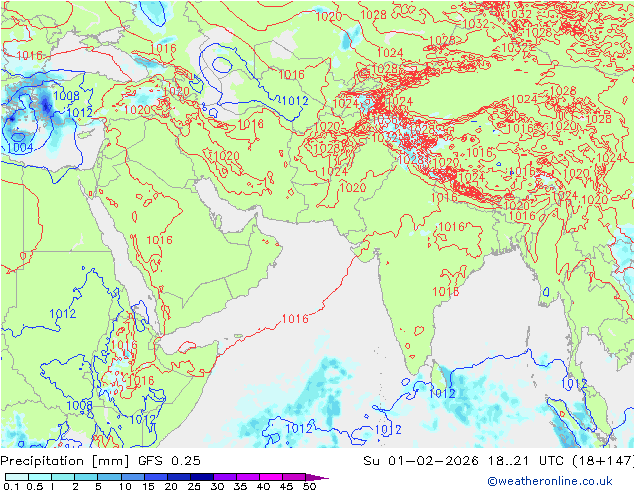The width and height of the screenshot is (634, 490).
Task: Select the legend swatch between 35 and 40
Action: click(x=247, y=477)
